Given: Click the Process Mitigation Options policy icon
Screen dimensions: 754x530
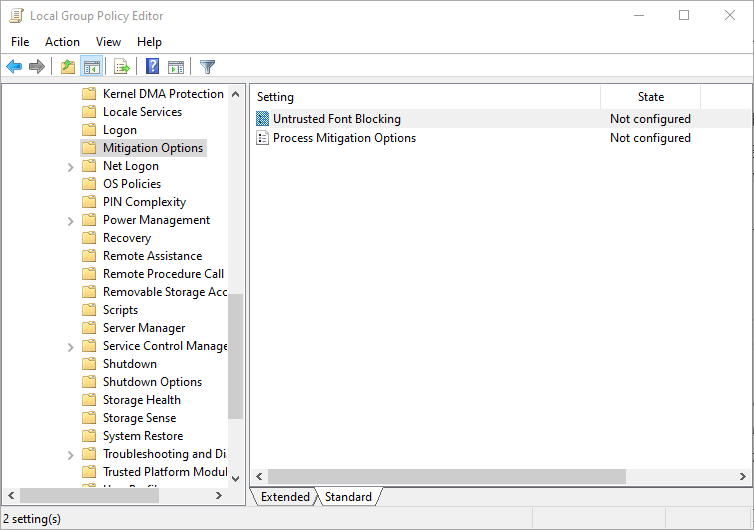Looking at the screenshot, I should click(x=263, y=138).
